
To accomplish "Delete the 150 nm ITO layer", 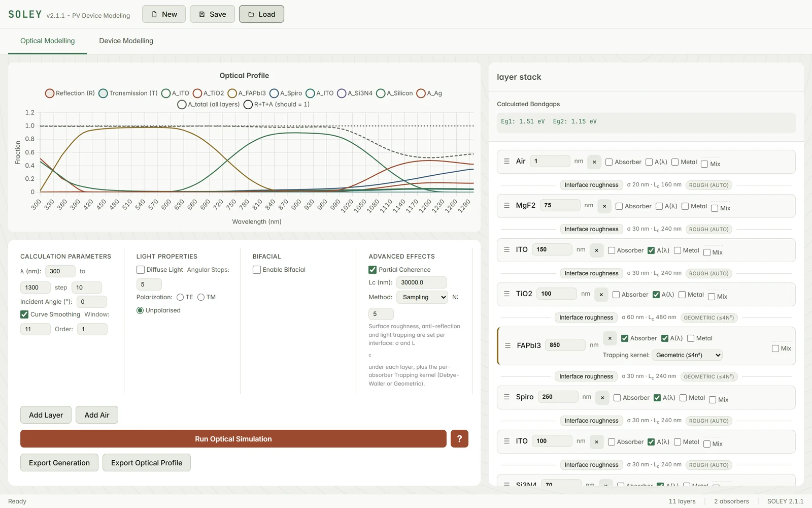I will click(x=596, y=250).
